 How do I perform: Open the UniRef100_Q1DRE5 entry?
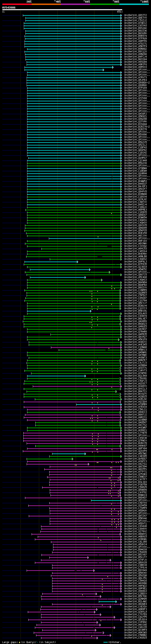(x=135, y=293)
